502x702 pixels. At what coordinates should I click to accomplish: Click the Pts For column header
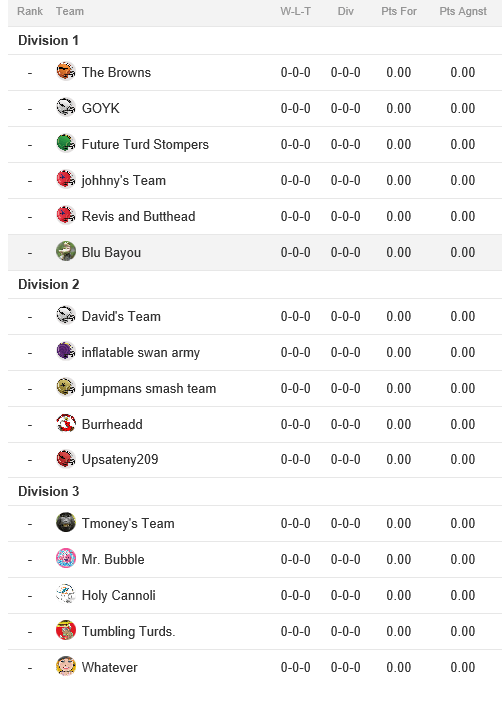click(x=399, y=11)
